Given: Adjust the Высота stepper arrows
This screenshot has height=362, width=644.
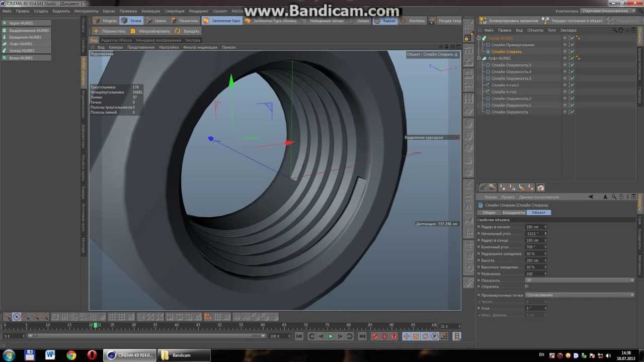Looking at the screenshot, I should 545,260.
